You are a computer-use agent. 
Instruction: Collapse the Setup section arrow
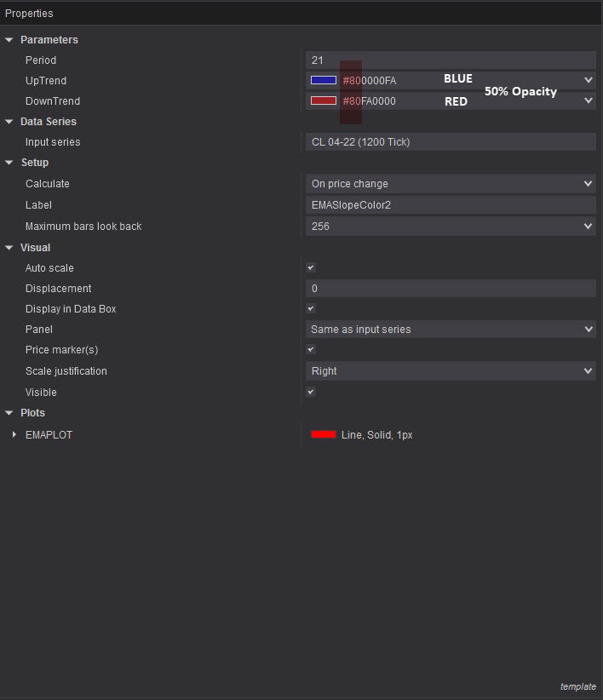(9, 163)
